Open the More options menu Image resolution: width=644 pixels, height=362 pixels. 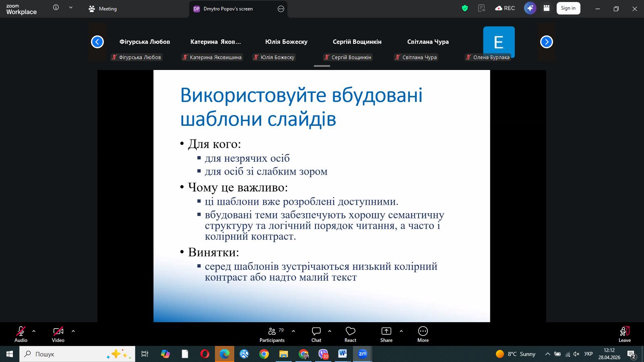(423, 334)
